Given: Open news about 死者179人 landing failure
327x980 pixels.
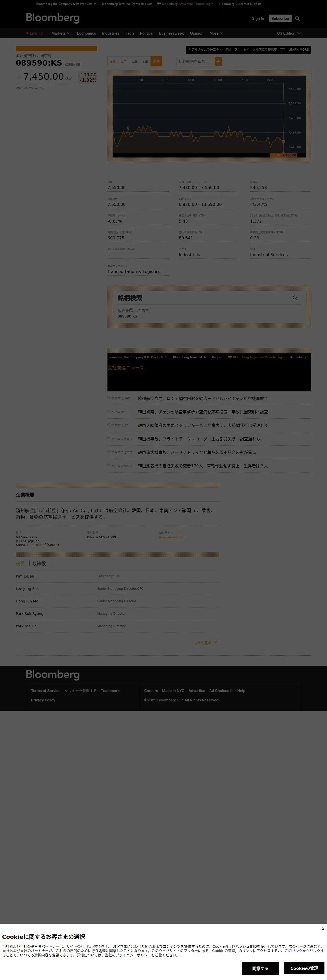Looking at the screenshot, I should [203, 466].
